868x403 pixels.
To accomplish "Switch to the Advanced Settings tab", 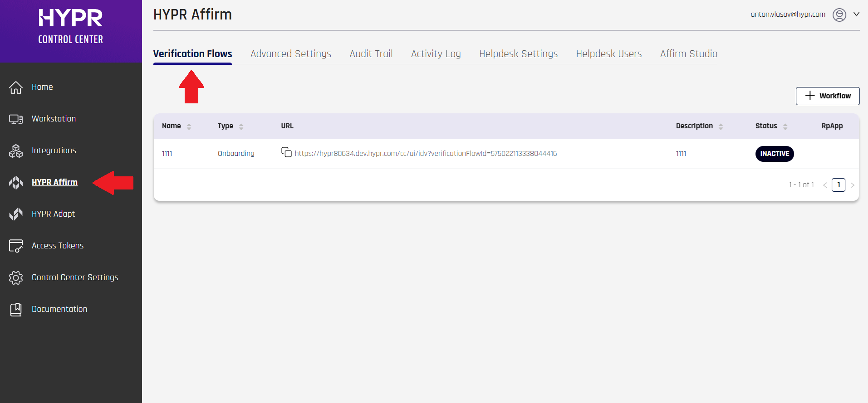I will click(x=290, y=54).
